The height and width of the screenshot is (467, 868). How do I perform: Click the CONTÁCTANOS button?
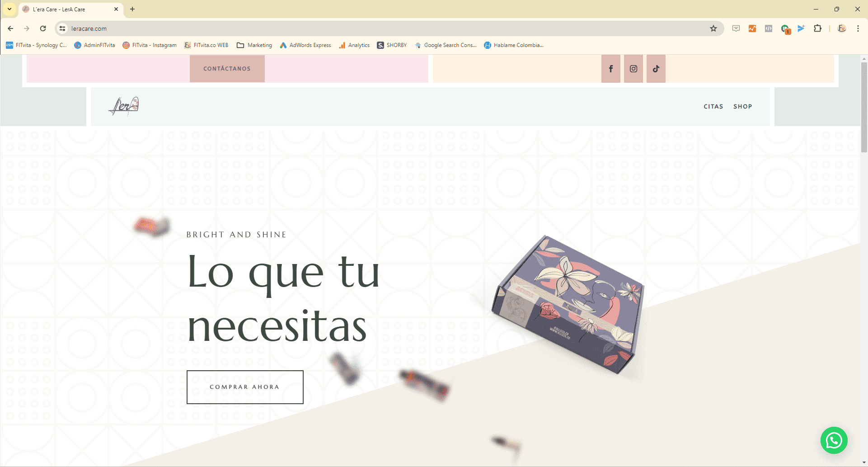coord(227,69)
